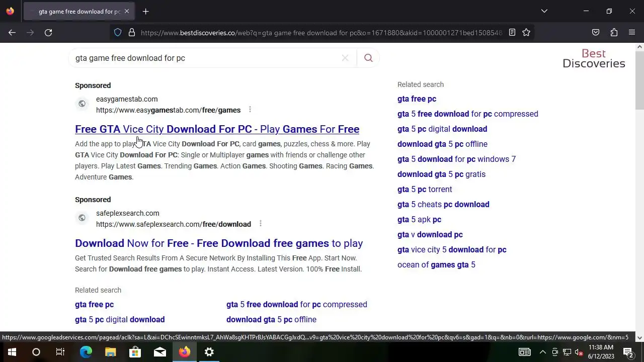
Task: Select gta 5 free download compressed in sidebar
Action: tap(468, 114)
